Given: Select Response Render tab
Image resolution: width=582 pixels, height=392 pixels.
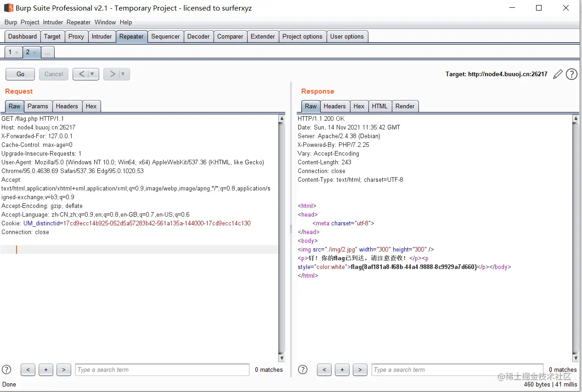Looking at the screenshot, I should pyautogui.click(x=405, y=106).
